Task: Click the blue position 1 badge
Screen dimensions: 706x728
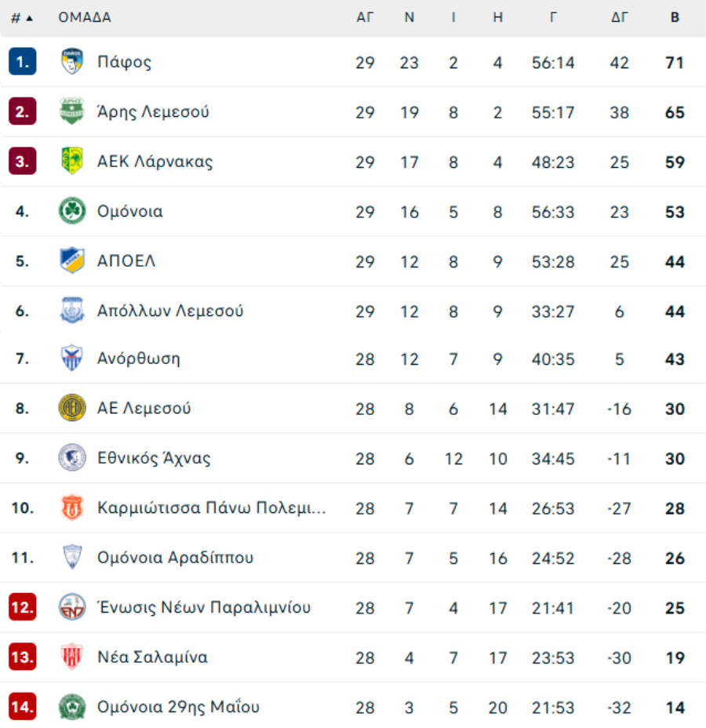Action: (22, 61)
